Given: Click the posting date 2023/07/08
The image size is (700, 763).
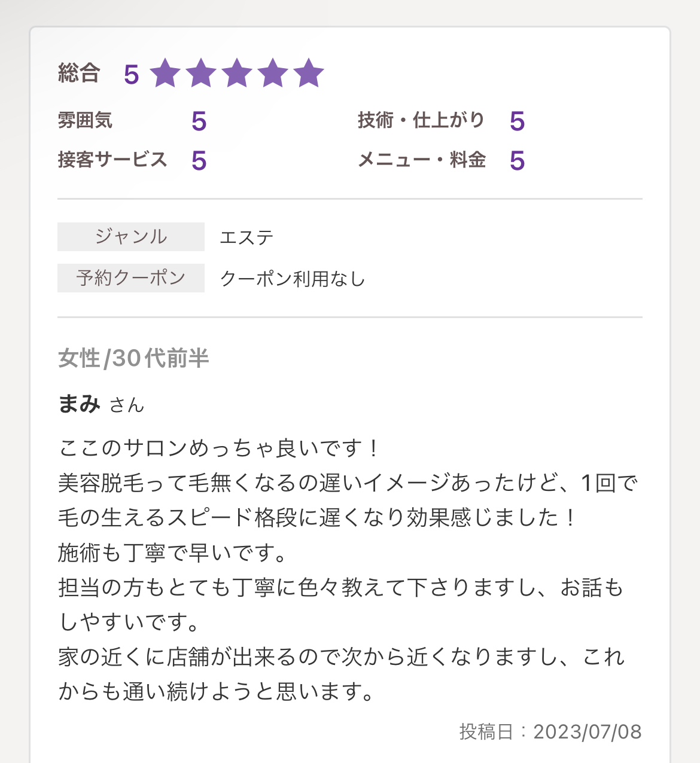Looking at the screenshot, I should tap(587, 731).
